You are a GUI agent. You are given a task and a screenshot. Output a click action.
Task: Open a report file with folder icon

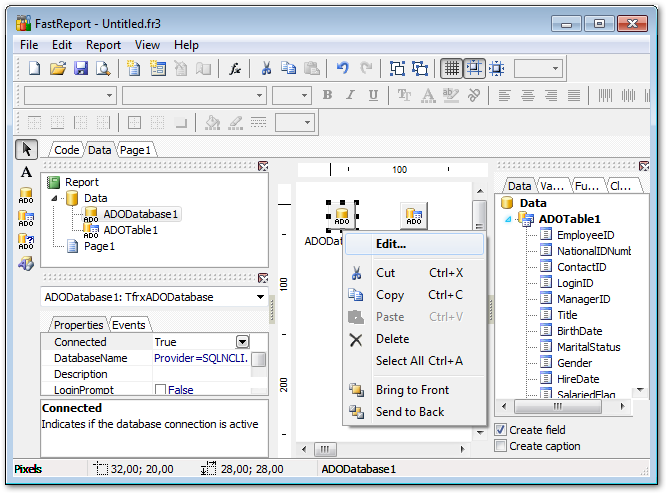pos(58,68)
